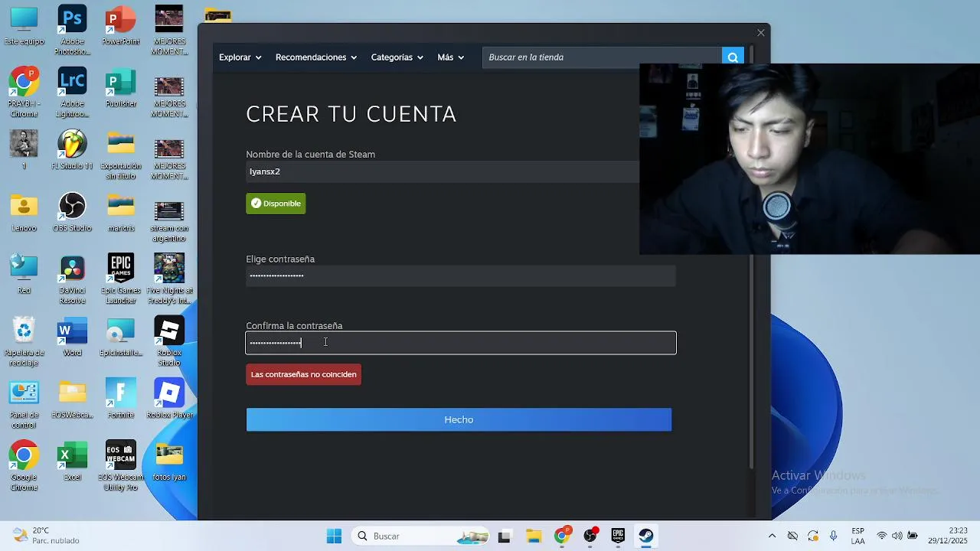The image size is (980, 551).
Task: Open the ESP LAA language switcher
Action: pos(858,536)
